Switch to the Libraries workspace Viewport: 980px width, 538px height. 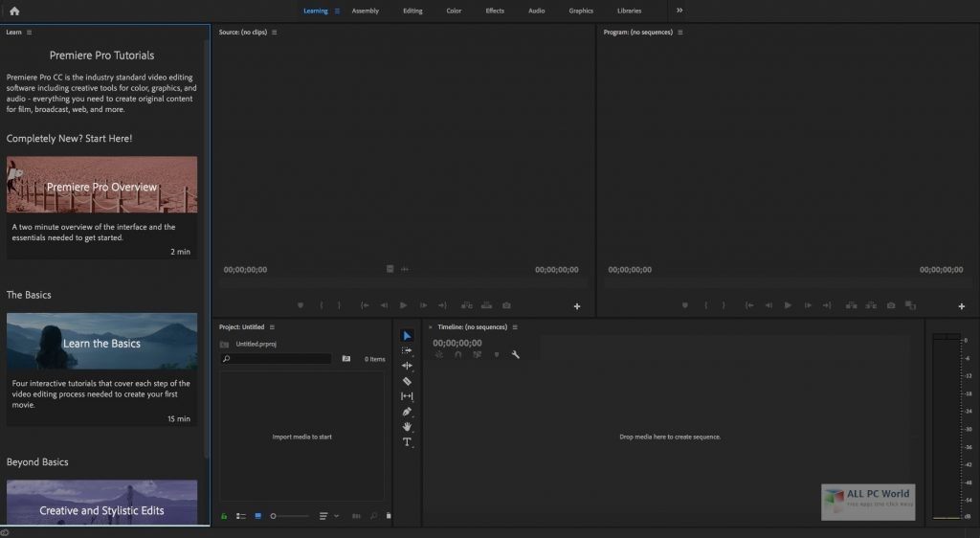click(629, 11)
